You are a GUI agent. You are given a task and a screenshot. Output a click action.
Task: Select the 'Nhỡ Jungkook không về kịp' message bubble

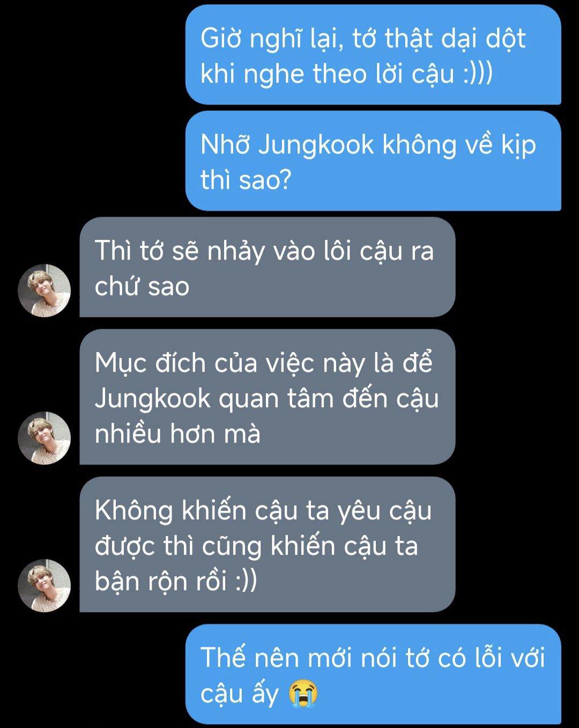(373, 161)
